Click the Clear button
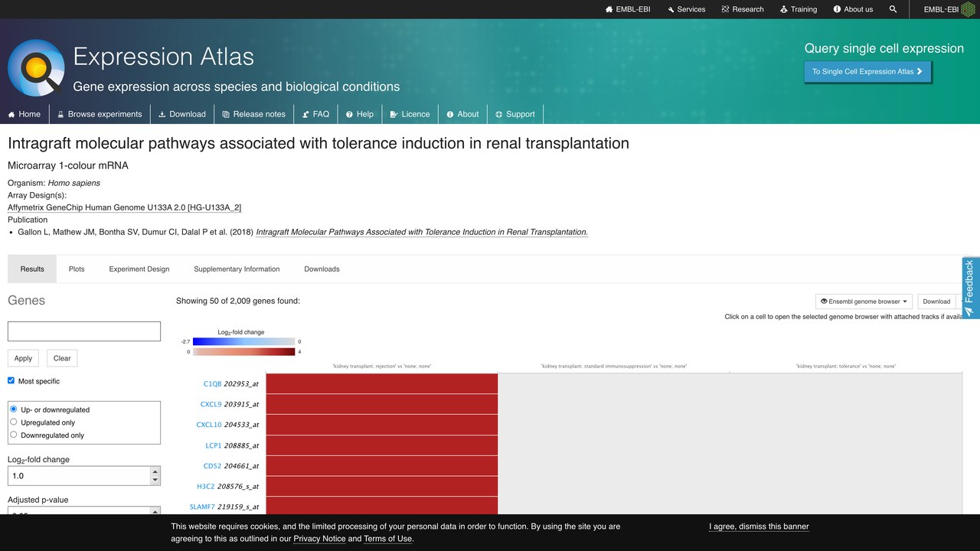This screenshot has height=551, width=980. (62, 358)
